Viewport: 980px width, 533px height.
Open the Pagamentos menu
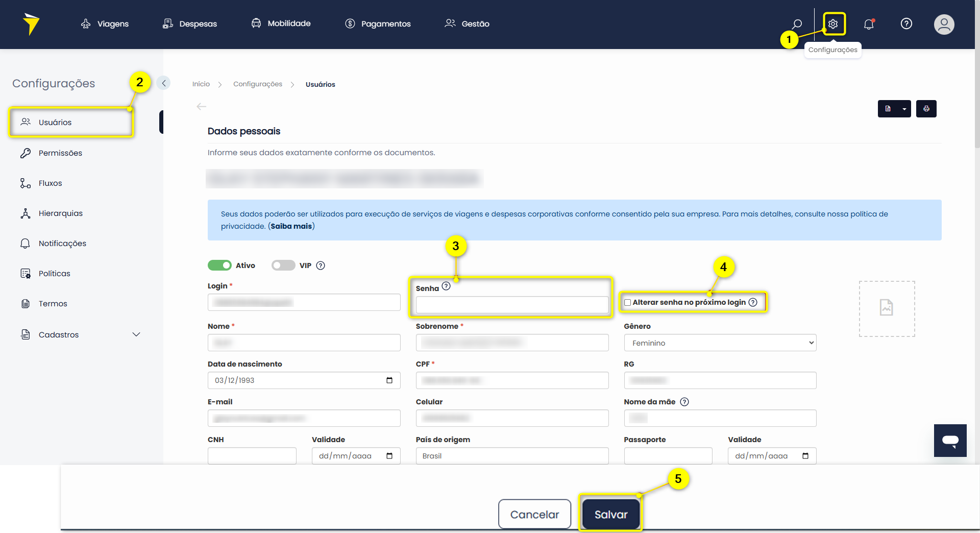(x=378, y=24)
